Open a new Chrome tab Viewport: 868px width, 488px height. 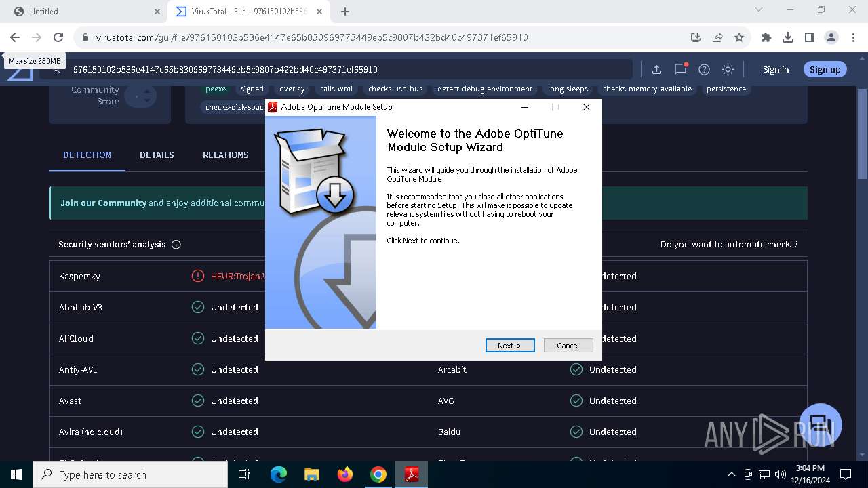[x=345, y=12]
